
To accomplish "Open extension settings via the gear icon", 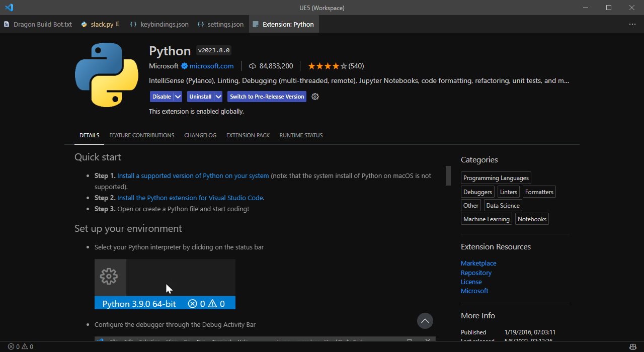I will [315, 97].
